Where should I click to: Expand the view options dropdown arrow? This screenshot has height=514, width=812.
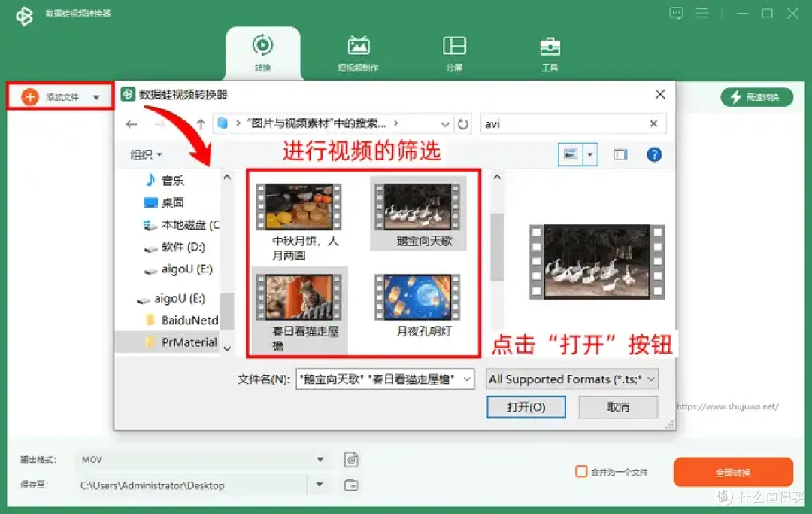(590, 154)
